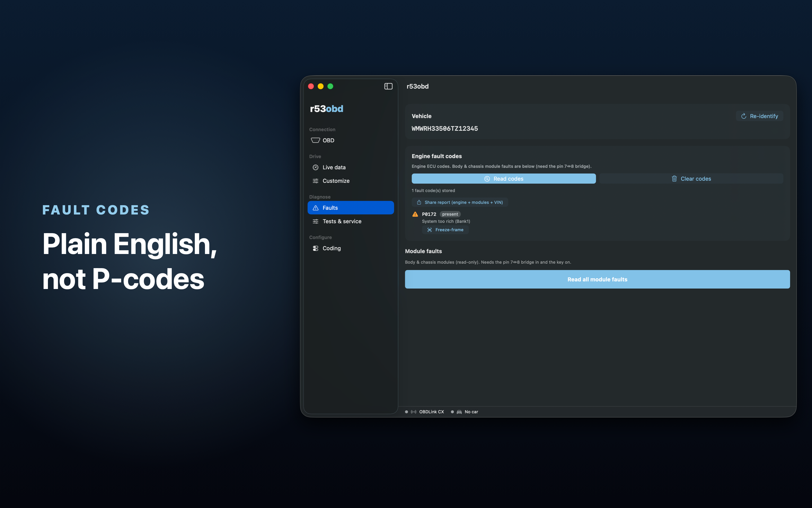Image resolution: width=812 pixels, height=508 pixels.
Task: Open Live data in the sidebar
Action: (351, 167)
